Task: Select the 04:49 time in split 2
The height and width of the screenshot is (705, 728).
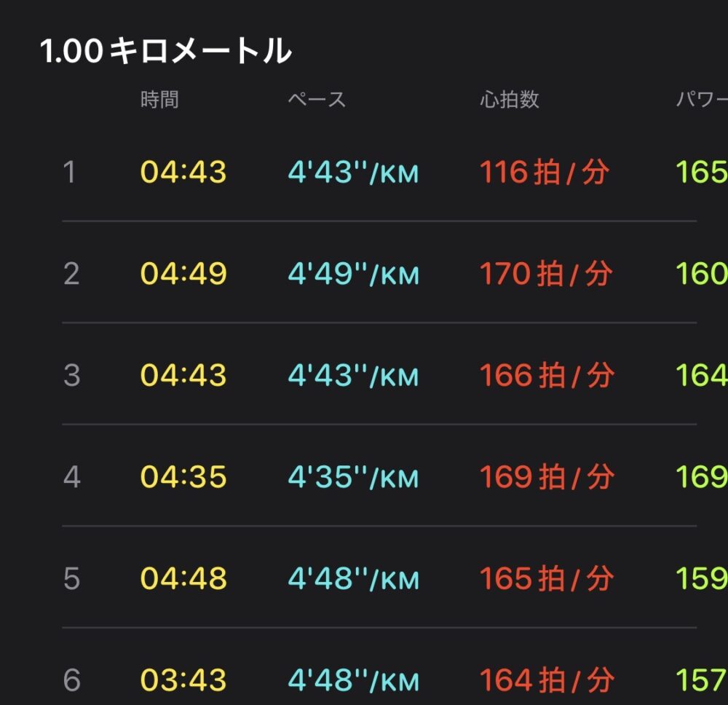Action: click(x=183, y=274)
